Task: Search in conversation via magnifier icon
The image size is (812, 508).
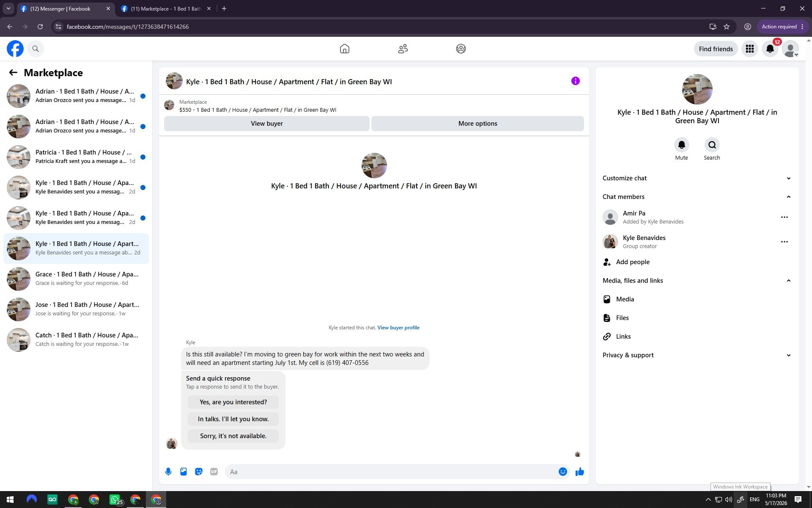Action: click(x=712, y=145)
